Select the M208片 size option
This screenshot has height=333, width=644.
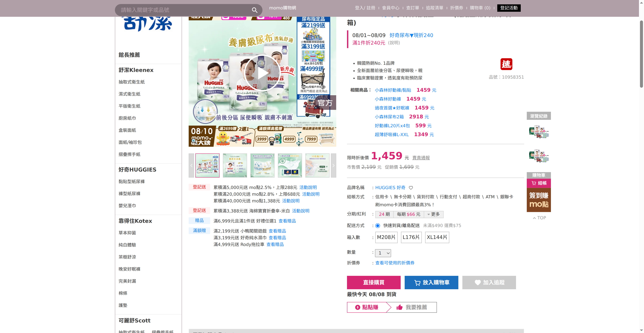click(x=386, y=237)
